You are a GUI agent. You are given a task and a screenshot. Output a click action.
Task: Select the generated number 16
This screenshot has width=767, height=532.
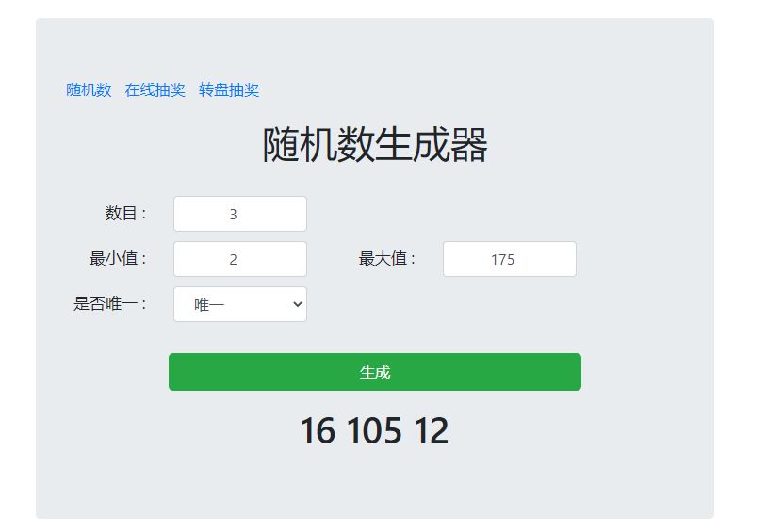tap(318, 431)
